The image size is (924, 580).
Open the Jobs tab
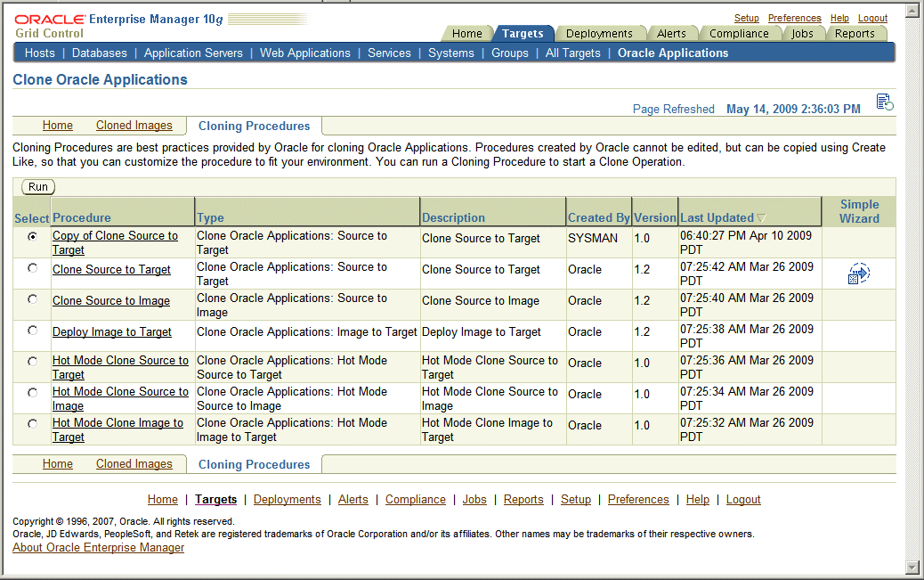[x=802, y=34]
